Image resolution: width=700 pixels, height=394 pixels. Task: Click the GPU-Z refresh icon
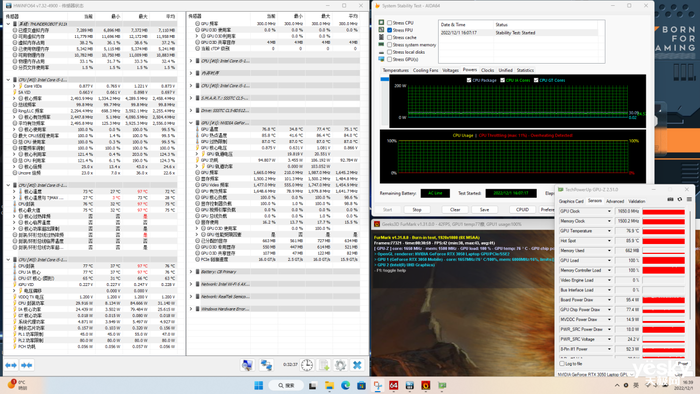(x=679, y=199)
